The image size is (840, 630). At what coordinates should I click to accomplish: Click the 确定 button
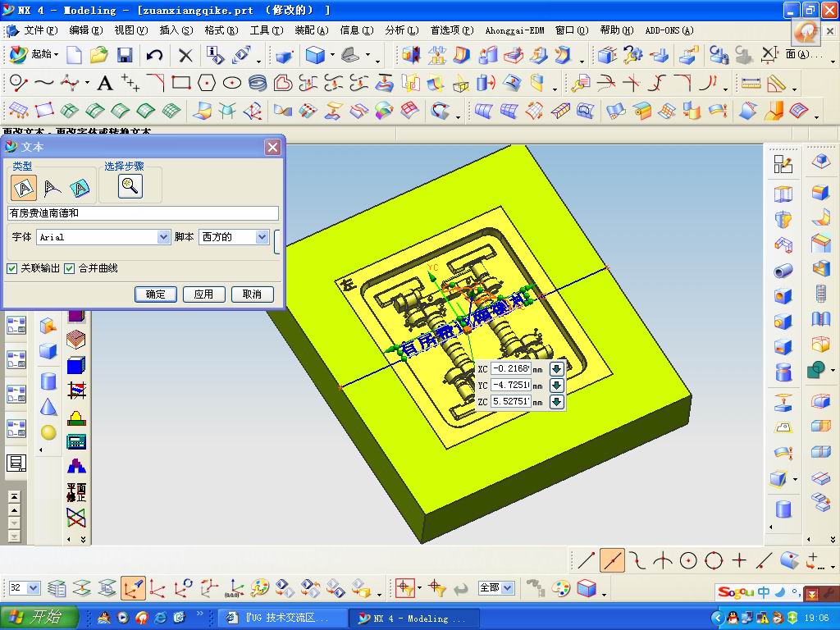coord(155,294)
